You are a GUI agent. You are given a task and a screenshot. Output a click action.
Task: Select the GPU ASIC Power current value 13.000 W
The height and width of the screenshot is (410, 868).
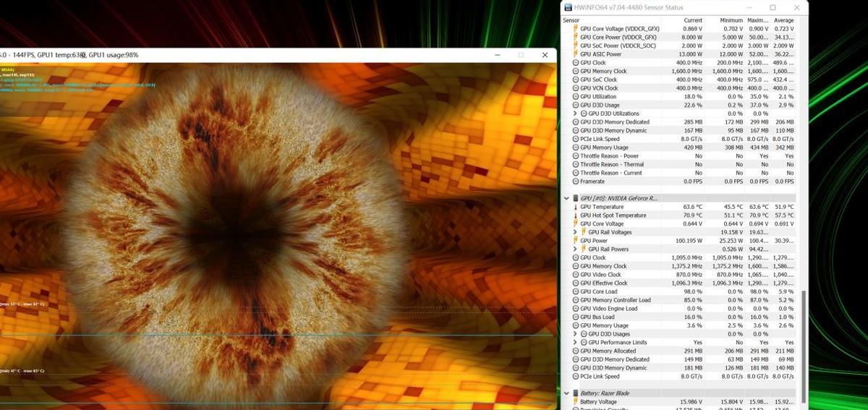click(691, 54)
